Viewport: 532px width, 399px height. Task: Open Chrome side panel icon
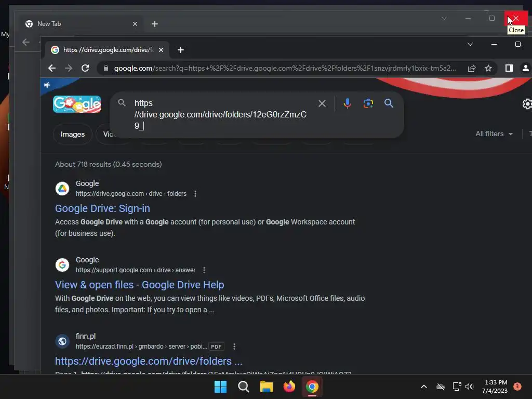coord(509,68)
